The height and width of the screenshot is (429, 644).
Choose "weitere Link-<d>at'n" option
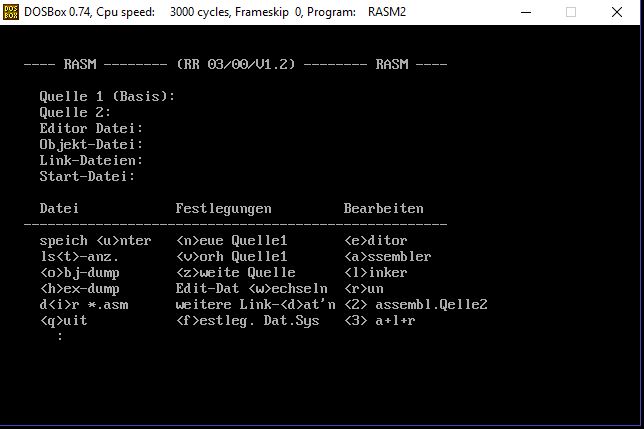(255, 305)
